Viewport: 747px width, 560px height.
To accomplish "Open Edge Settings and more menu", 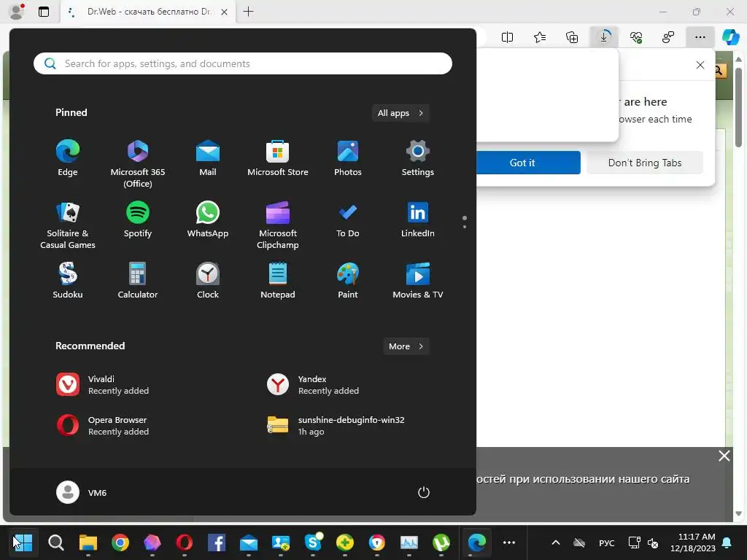I will click(x=700, y=37).
